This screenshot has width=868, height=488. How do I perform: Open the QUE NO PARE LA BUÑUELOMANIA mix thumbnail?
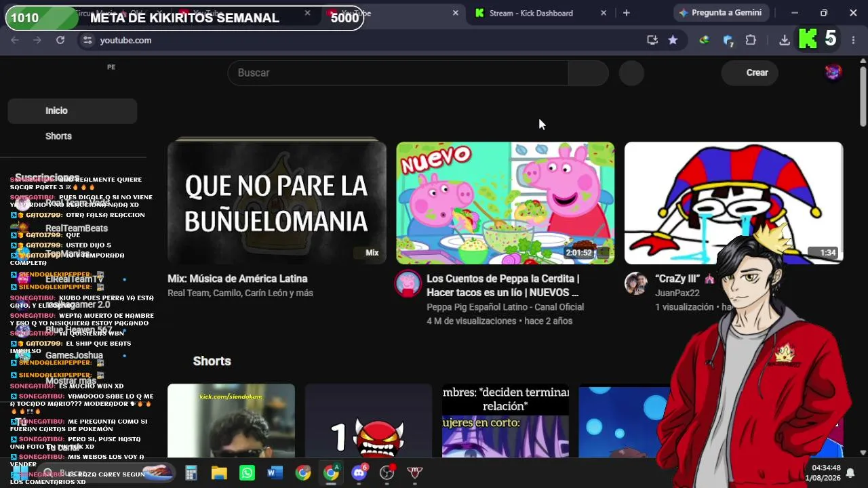(277, 202)
